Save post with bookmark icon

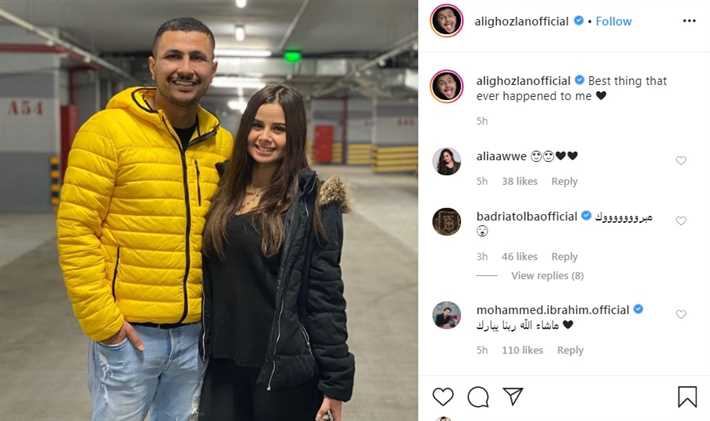click(x=687, y=397)
